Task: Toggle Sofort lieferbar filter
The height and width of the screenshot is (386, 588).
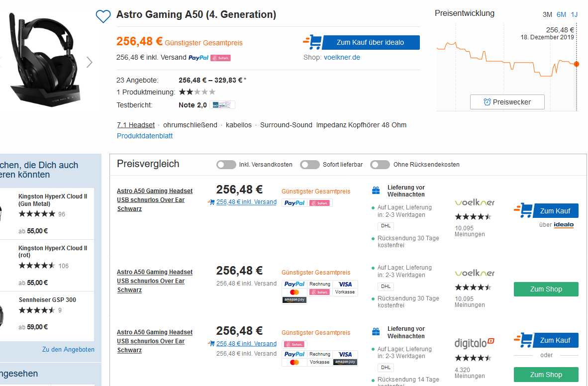Action: point(310,165)
